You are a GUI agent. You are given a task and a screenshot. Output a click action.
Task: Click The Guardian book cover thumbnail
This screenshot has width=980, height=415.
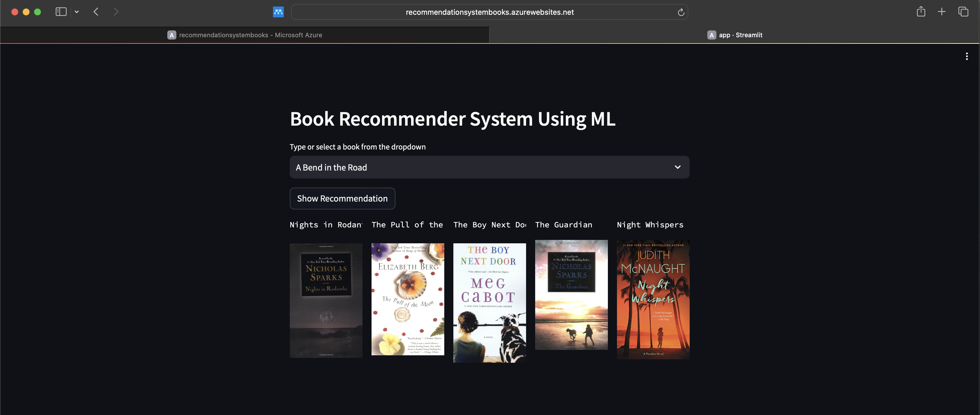tap(571, 295)
